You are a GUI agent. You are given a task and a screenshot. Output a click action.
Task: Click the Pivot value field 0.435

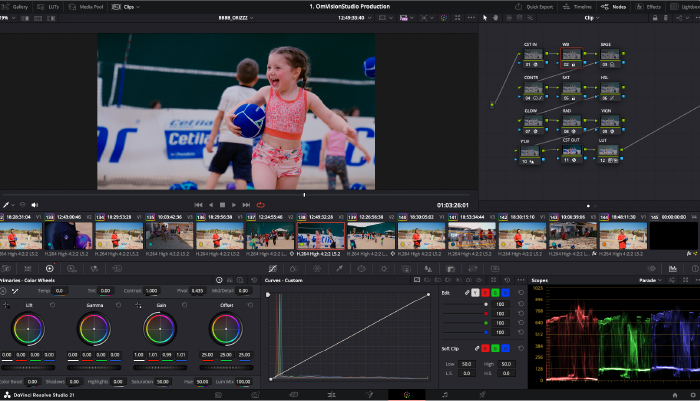[x=197, y=291]
